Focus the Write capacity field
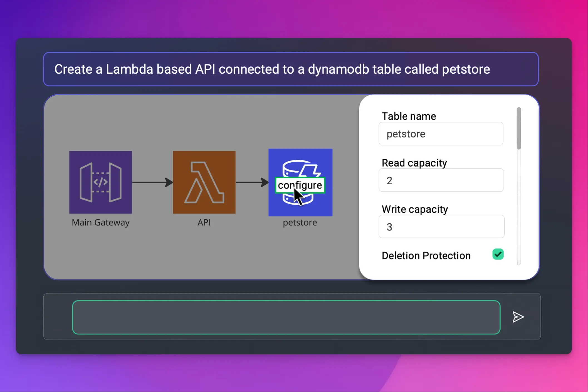 tap(441, 227)
